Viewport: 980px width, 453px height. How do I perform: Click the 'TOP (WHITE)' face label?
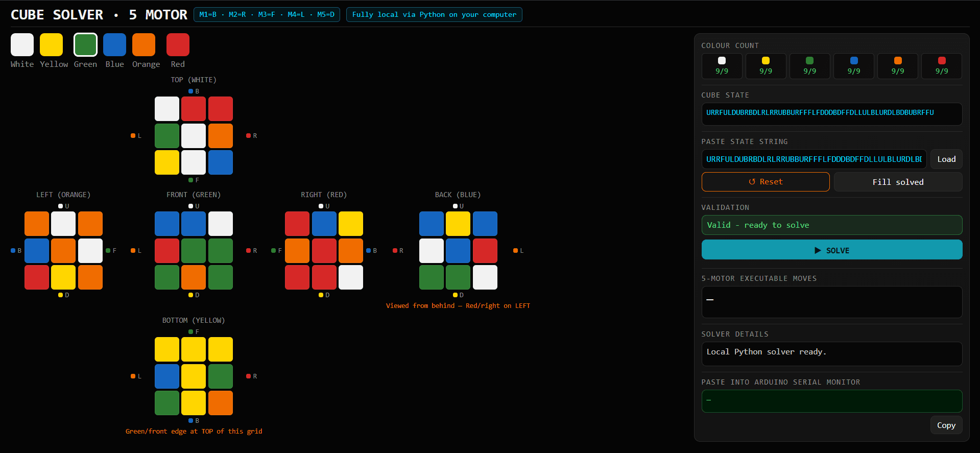(x=194, y=80)
